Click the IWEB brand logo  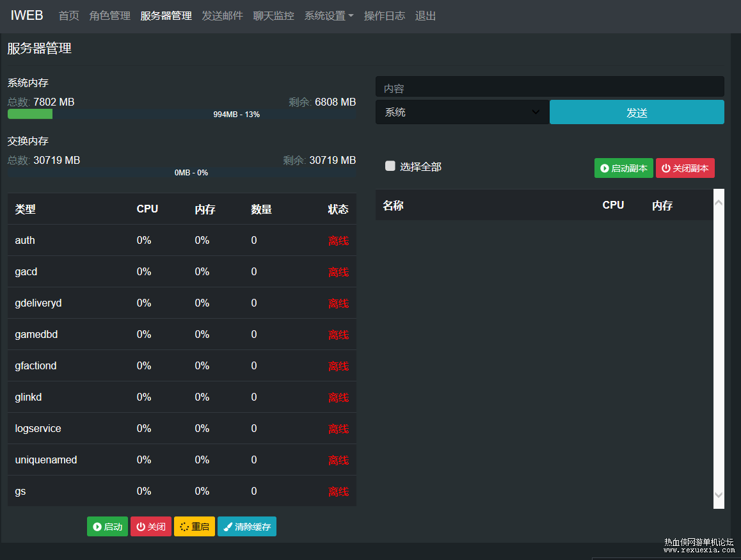(x=27, y=15)
